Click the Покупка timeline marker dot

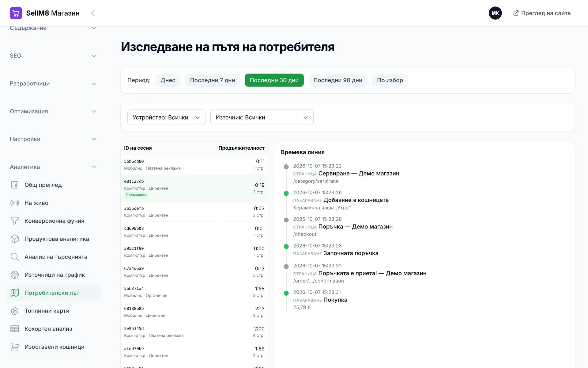coord(286,293)
